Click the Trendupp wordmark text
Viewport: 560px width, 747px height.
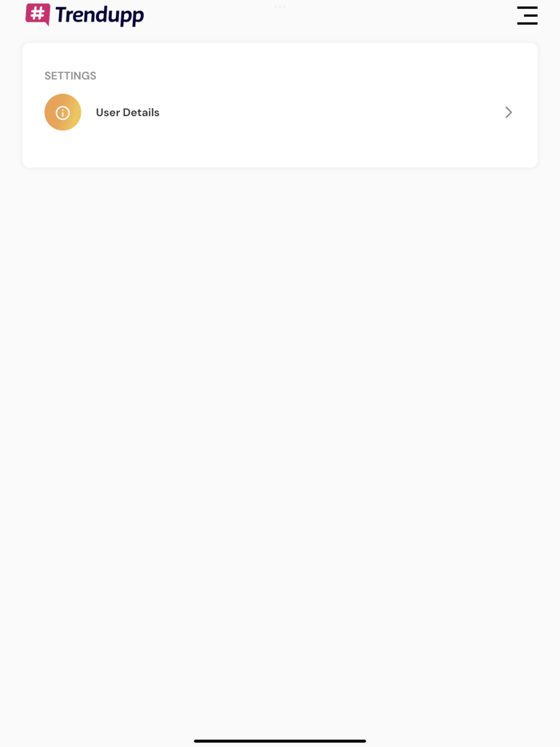(x=100, y=15)
